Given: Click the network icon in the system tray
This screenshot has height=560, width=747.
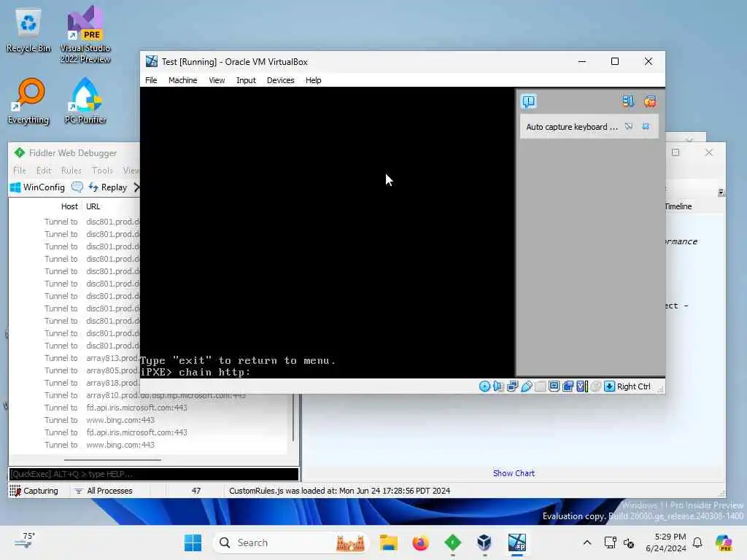Looking at the screenshot, I should (611, 542).
